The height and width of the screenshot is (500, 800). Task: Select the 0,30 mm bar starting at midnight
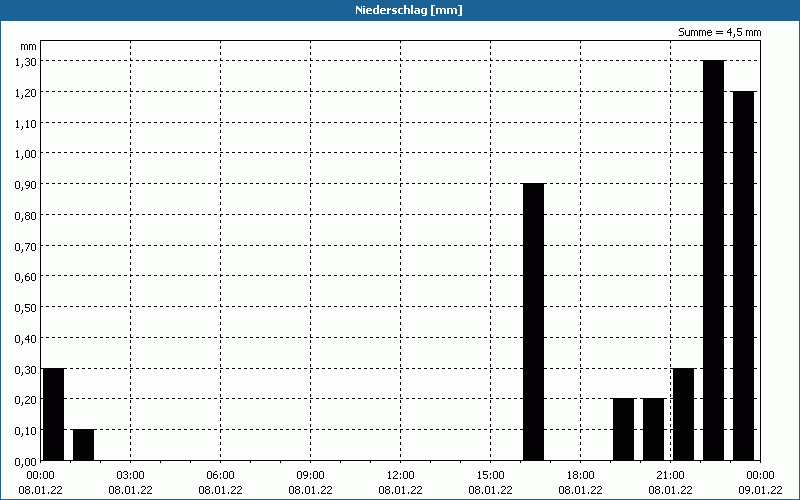point(54,414)
